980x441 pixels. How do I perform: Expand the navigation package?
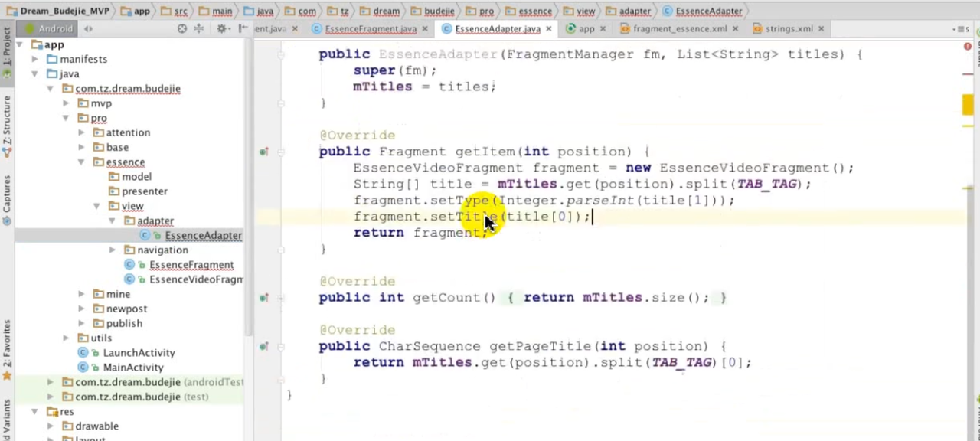click(112, 250)
